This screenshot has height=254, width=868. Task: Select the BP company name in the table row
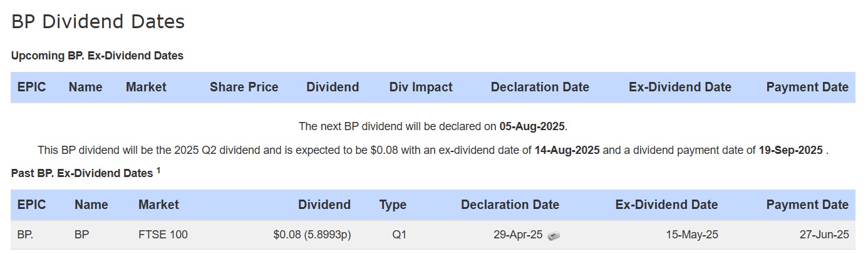tap(82, 235)
